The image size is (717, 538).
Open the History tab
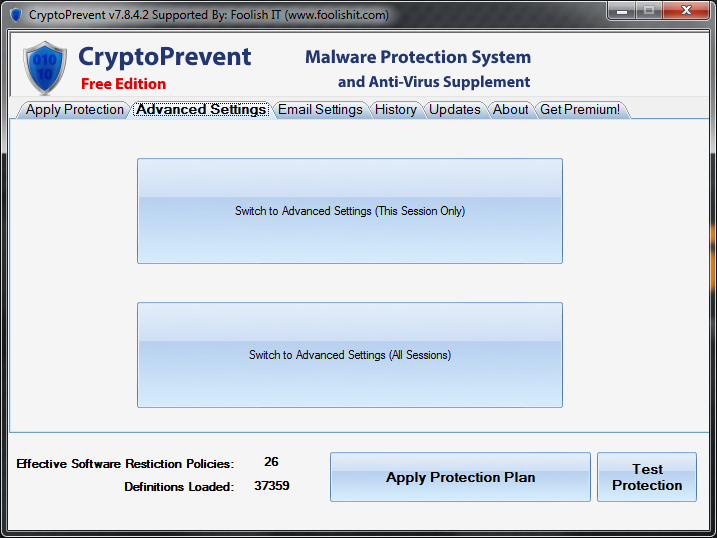[x=396, y=110]
